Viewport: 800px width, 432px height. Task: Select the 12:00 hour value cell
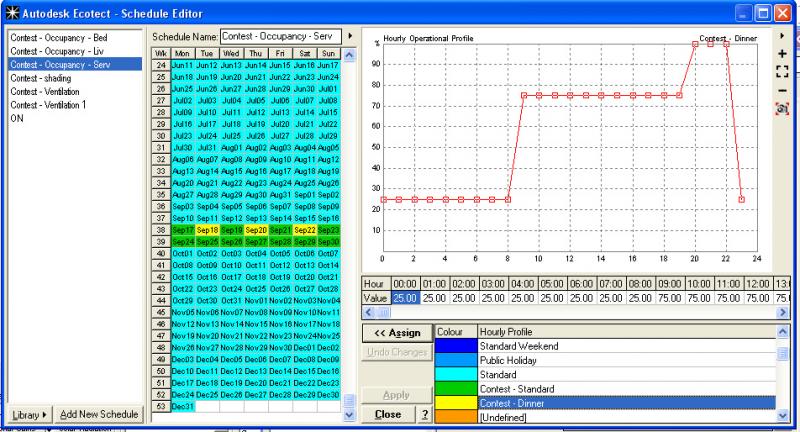pos(758,298)
